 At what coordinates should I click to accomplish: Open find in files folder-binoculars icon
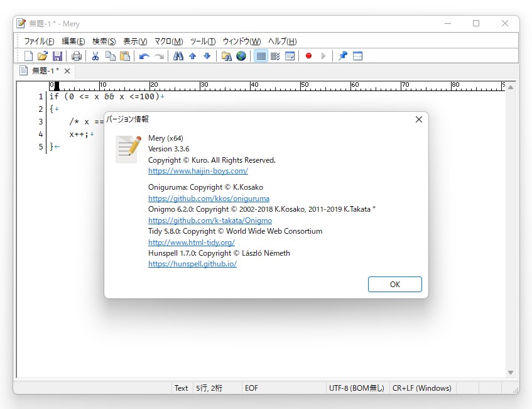[226, 56]
